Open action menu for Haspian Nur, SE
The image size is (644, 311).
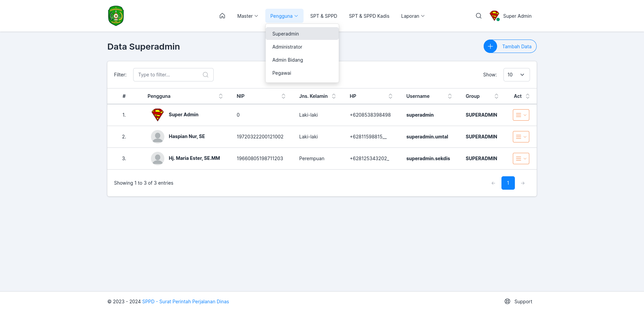[x=521, y=137]
